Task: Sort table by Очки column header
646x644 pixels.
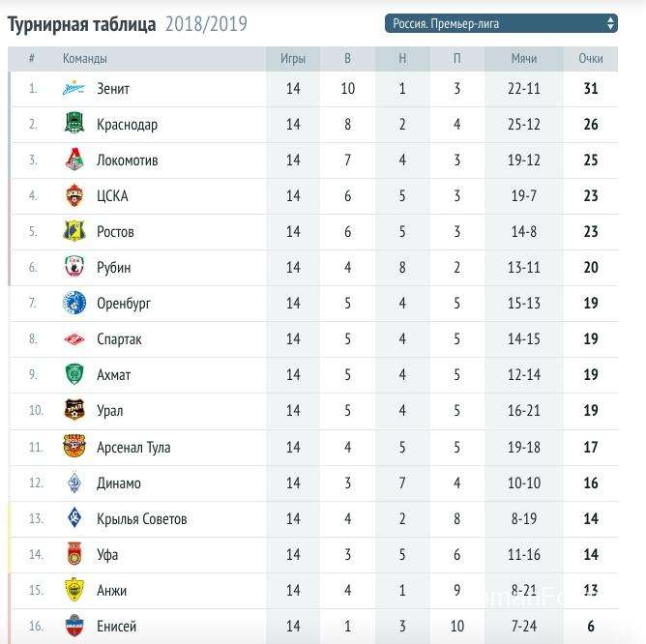Action: coord(590,59)
